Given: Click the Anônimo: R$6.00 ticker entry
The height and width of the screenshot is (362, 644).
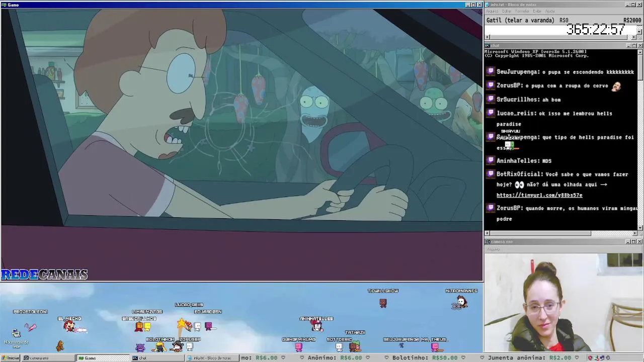Looking at the screenshot, I should [335, 358].
